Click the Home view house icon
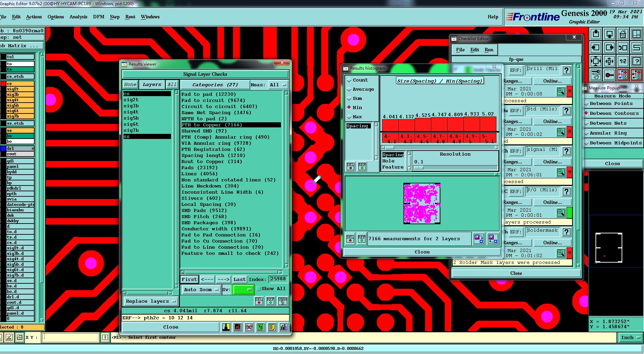Viewport: 644px width, 354px height. (623, 34)
